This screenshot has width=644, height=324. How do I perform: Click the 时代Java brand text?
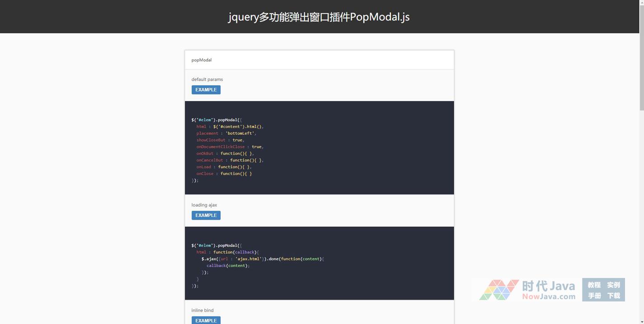pos(548,286)
